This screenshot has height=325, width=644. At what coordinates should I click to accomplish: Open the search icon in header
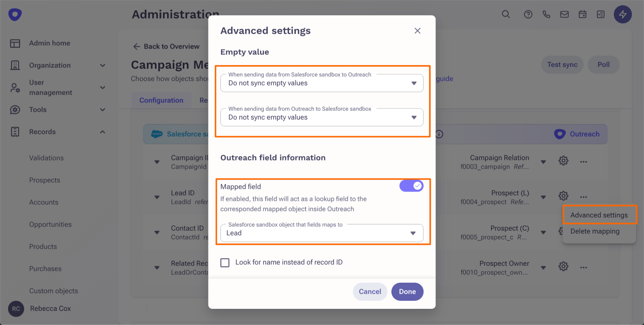click(506, 14)
